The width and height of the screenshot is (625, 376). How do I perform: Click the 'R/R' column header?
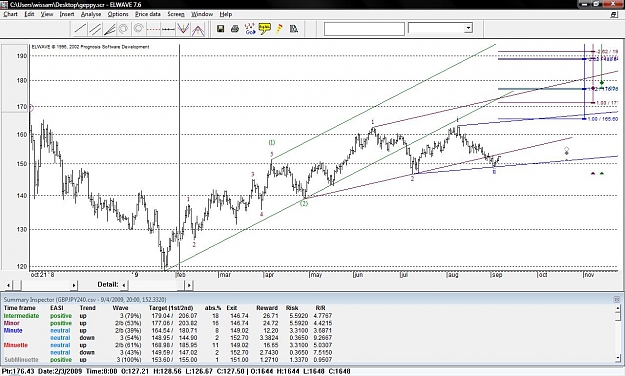point(320,308)
